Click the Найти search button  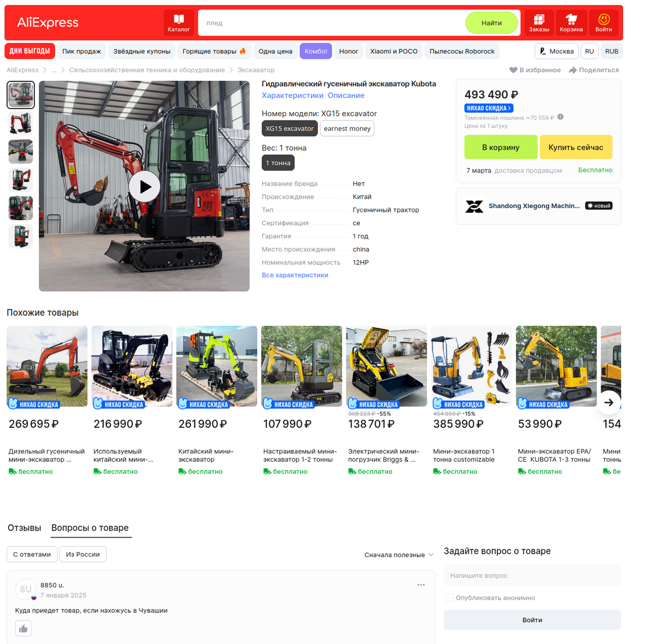(x=491, y=23)
